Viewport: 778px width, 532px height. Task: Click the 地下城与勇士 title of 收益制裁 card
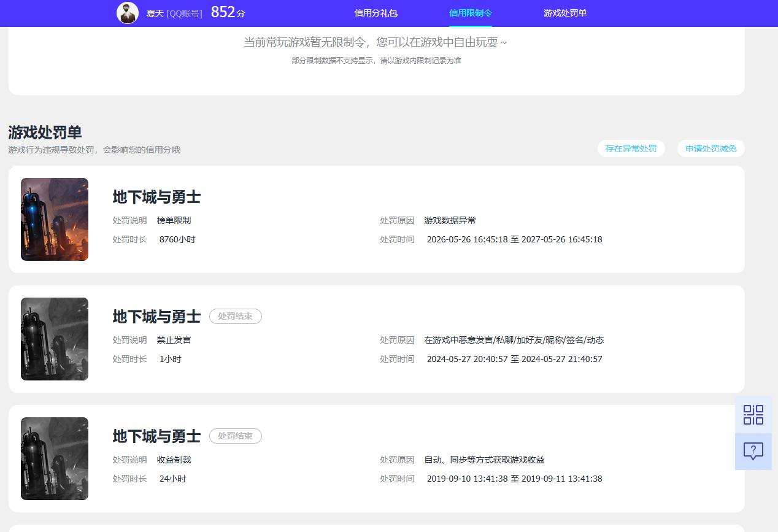coord(156,436)
